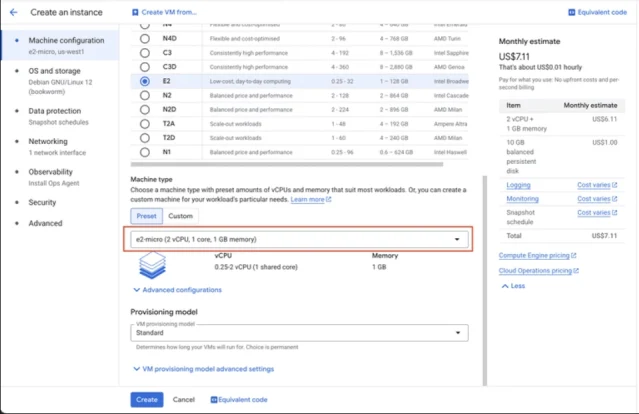Click the 'Ampere Altra' cell in T2A row

point(450,124)
